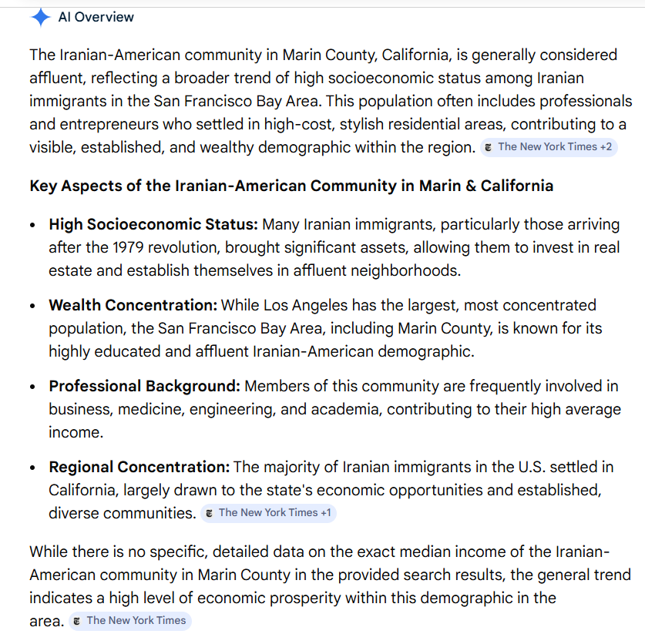This screenshot has width=645, height=644.
Task: Click the New York Times logo in first citation
Action: pyautogui.click(x=490, y=146)
